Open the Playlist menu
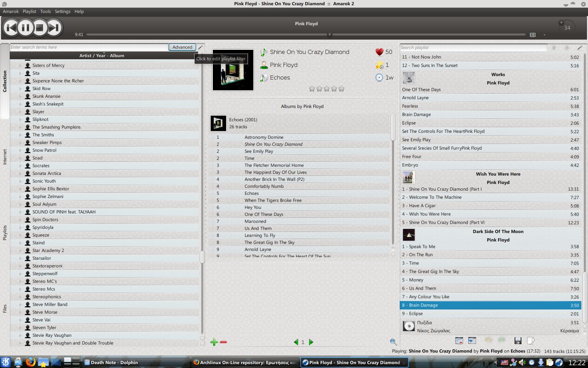 pos(29,11)
